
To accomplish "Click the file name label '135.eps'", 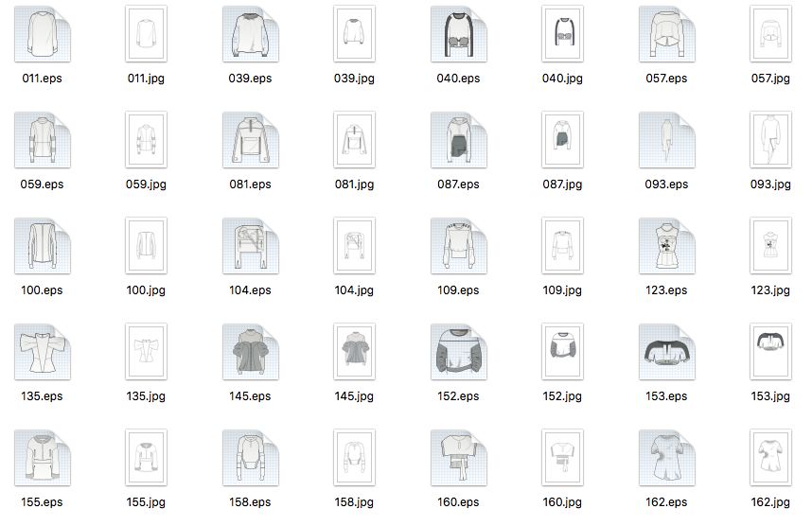I will [42, 396].
